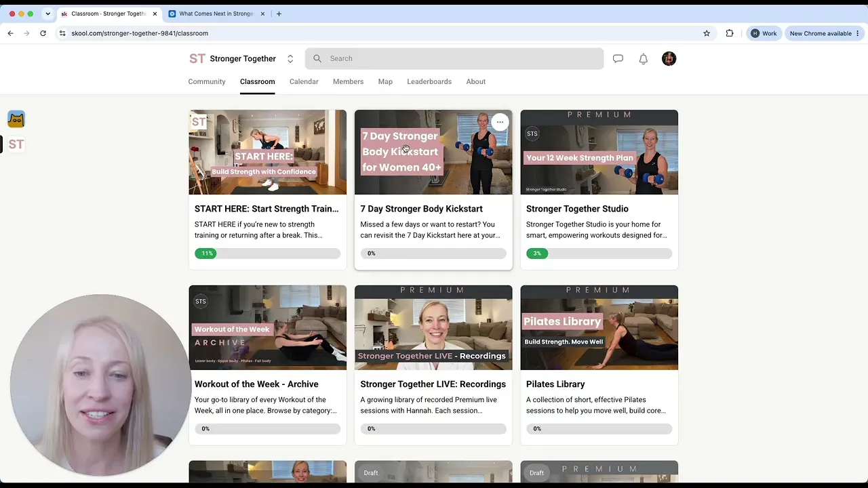Switch to the Community tab

point(207,81)
